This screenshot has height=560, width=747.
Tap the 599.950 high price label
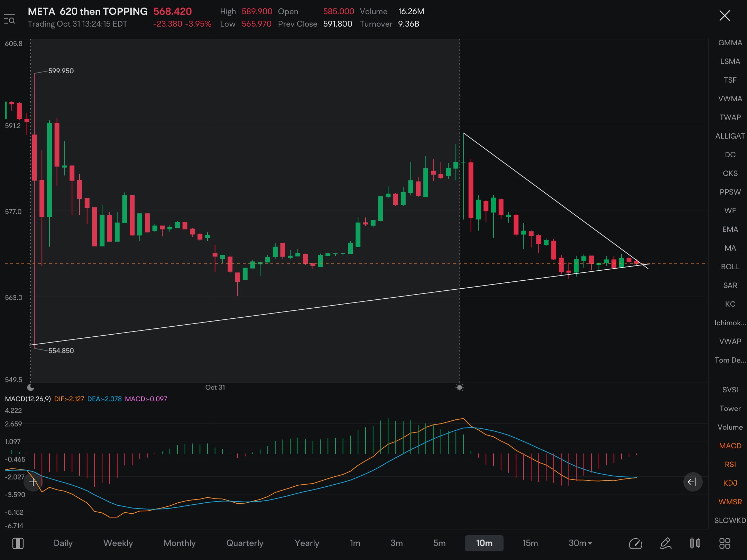pyautogui.click(x=61, y=71)
